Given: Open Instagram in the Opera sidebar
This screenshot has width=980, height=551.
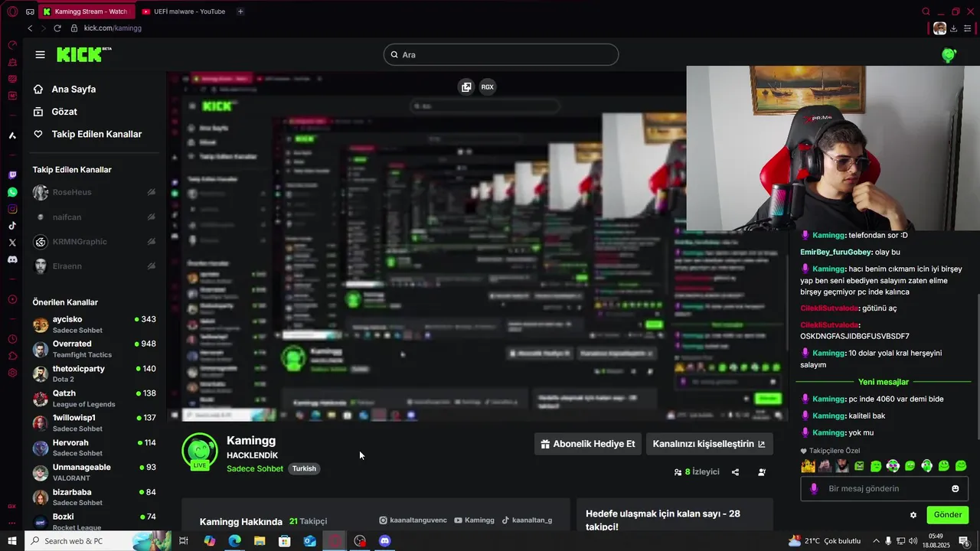Looking at the screenshot, I should (12, 209).
